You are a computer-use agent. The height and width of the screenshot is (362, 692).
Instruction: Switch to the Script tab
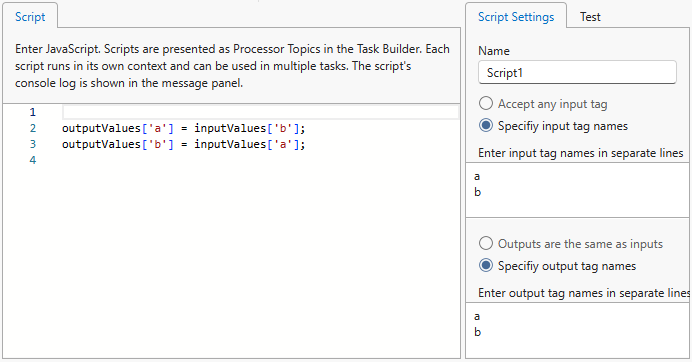click(30, 17)
